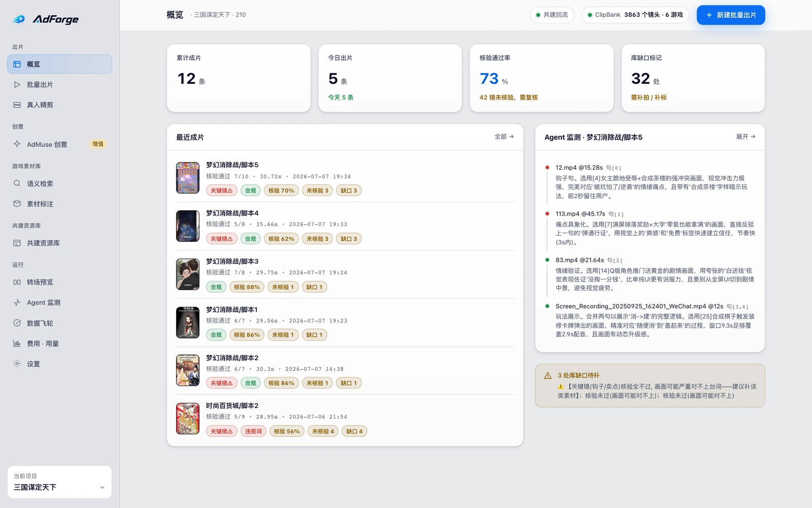Open thumbnail of 时尚百货城/脚本2
Image resolution: width=812 pixels, height=508 pixels.
[188, 419]
